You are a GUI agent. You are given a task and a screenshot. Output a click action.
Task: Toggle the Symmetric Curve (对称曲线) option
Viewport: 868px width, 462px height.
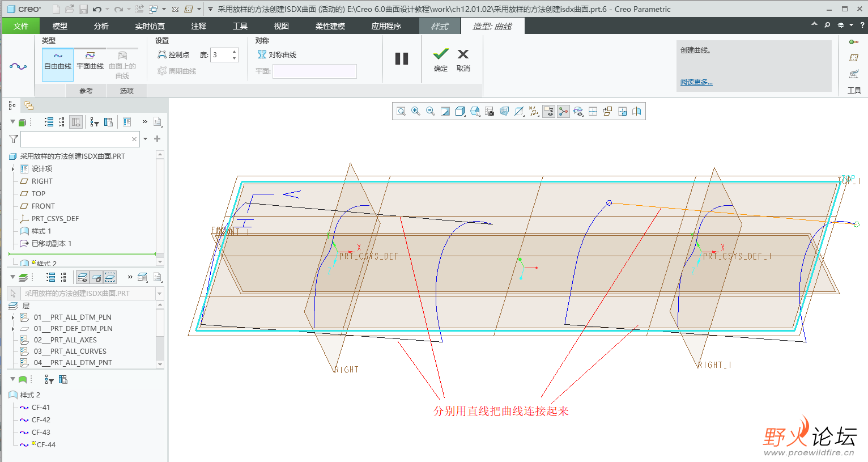point(277,55)
